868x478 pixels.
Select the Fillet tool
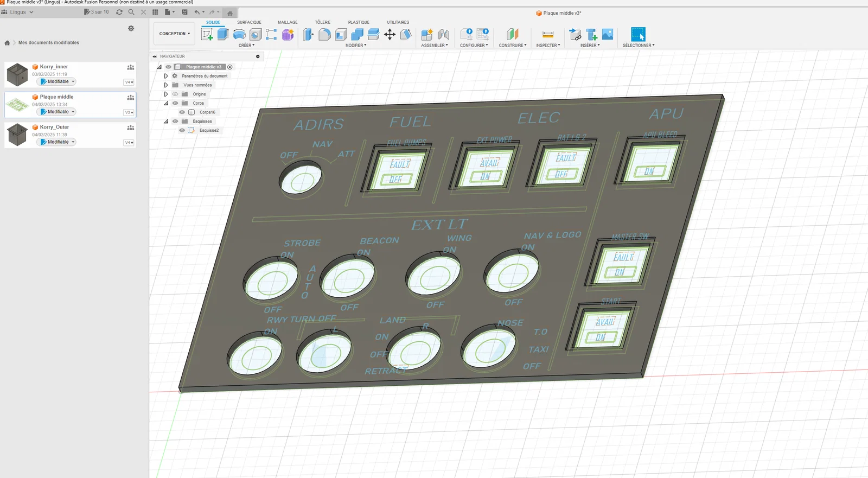pyautogui.click(x=324, y=35)
